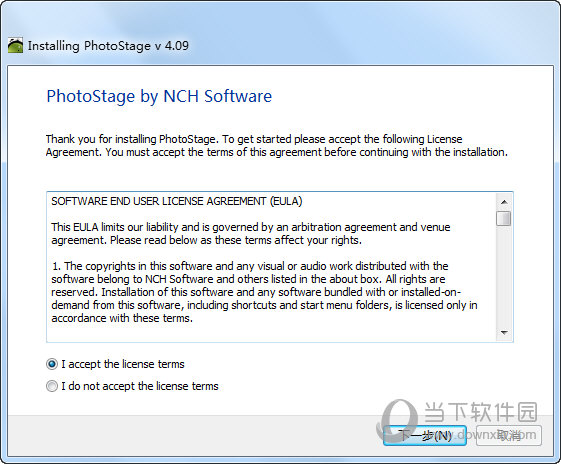Image resolution: width=561 pixels, height=464 pixels.
Task: Click the round watermark emblem beside 当下软件园
Action: [x=398, y=419]
